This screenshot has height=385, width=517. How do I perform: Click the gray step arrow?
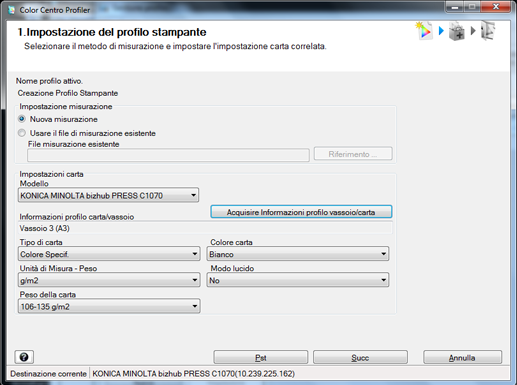tap(473, 31)
